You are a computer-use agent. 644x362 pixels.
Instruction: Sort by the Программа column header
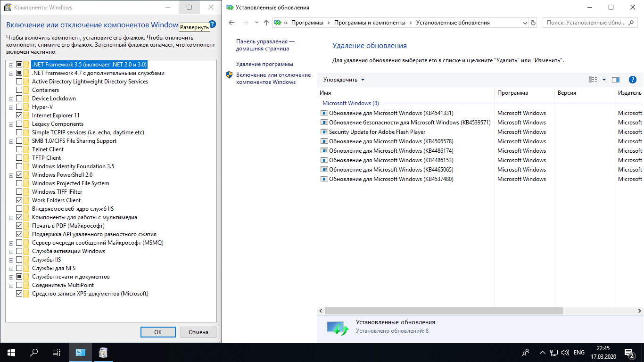pyautogui.click(x=525, y=93)
